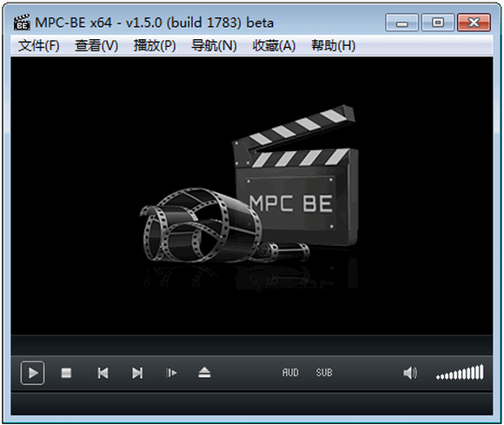
Task: Skip to previous file icon
Action: 103,373
